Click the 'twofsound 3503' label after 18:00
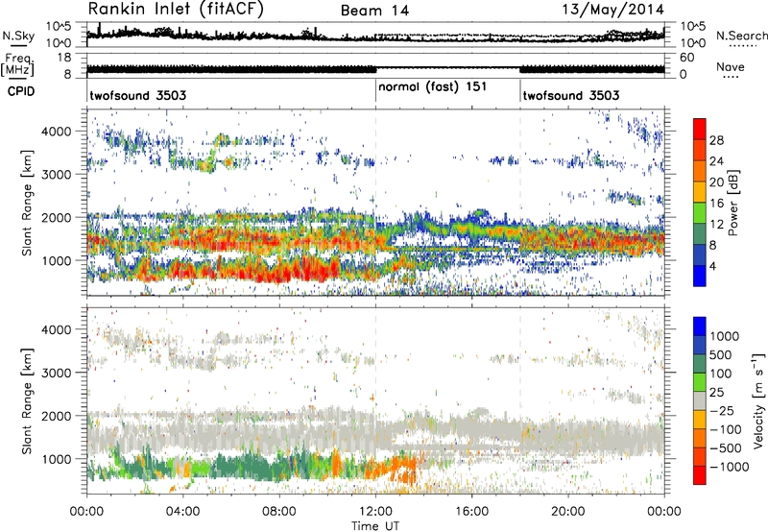The image size is (768, 532). click(571, 95)
